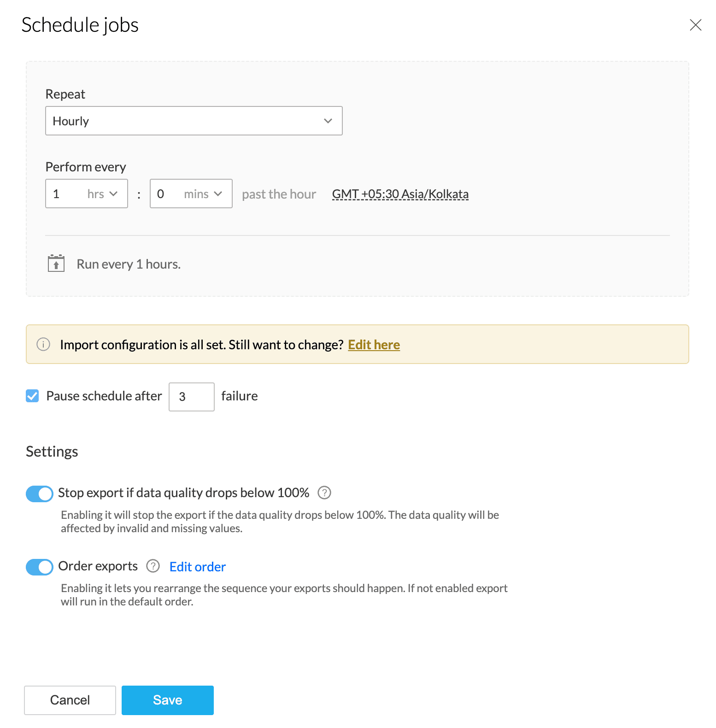Open help for data quality setting

click(x=324, y=493)
